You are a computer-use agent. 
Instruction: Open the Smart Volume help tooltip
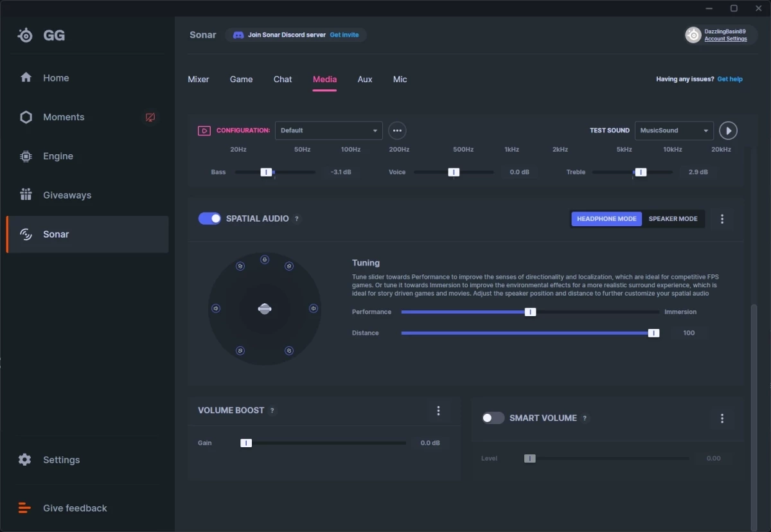(x=585, y=418)
